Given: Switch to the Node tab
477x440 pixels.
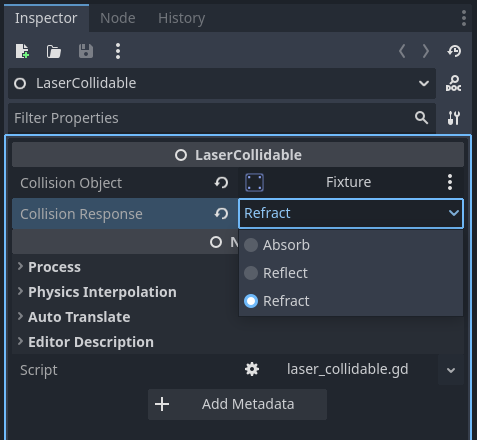Looking at the screenshot, I should click(x=118, y=18).
